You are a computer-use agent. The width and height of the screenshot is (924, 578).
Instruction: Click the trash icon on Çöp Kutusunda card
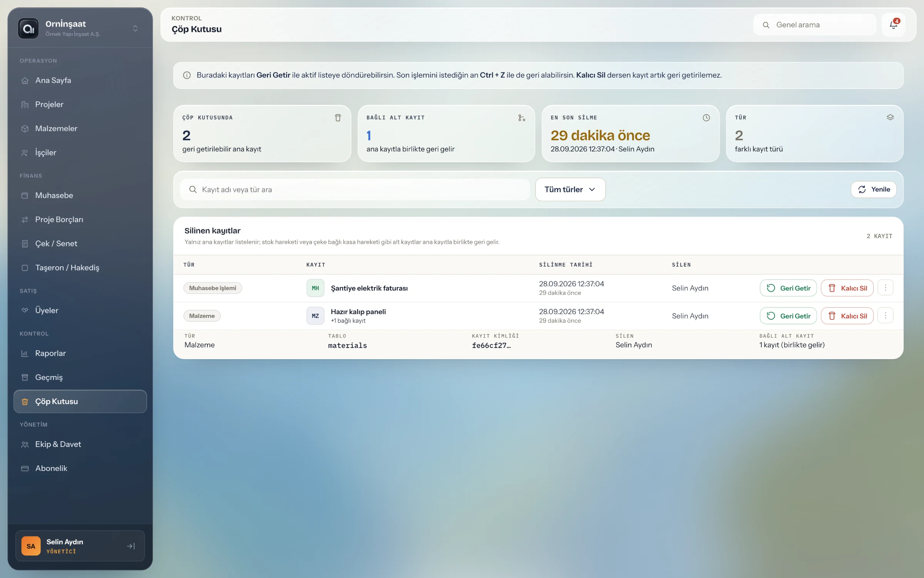pyautogui.click(x=338, y=118)
